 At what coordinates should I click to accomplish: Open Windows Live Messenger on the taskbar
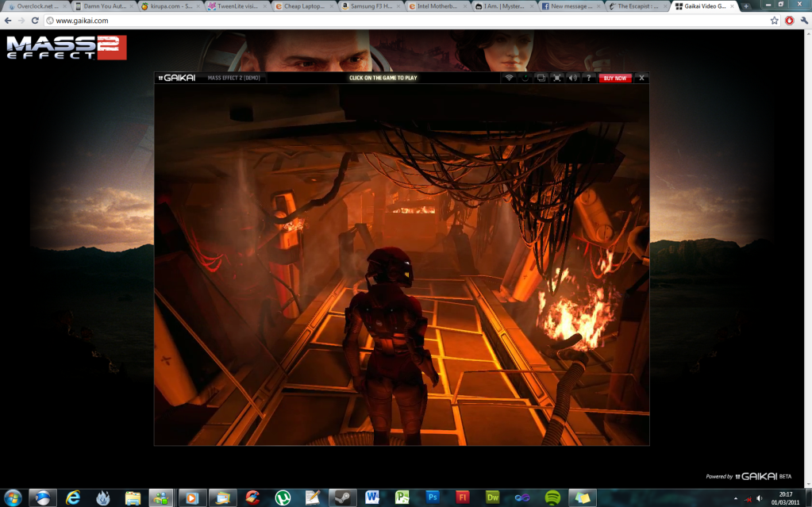pyautogui.click(x=161, y=497)
